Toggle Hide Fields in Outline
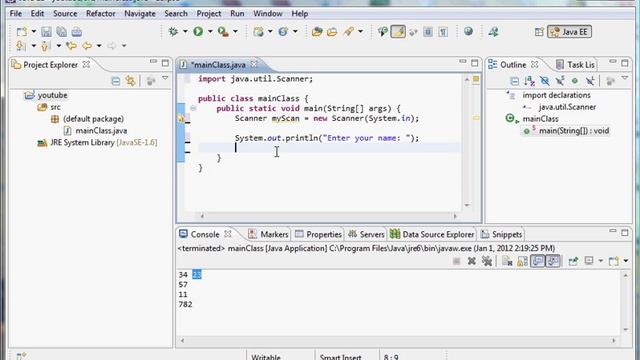Viewport: 640px width, 360px height. [544, 81]
